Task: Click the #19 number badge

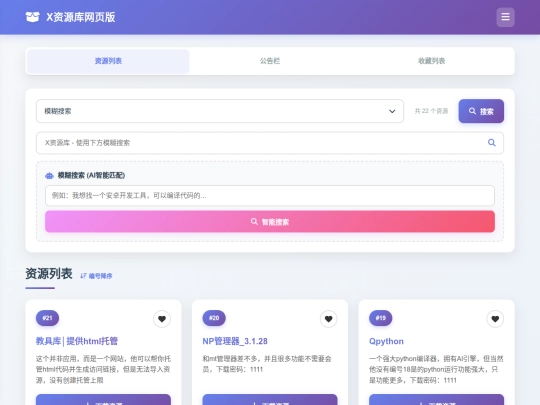Action: (x=381, y=318)
